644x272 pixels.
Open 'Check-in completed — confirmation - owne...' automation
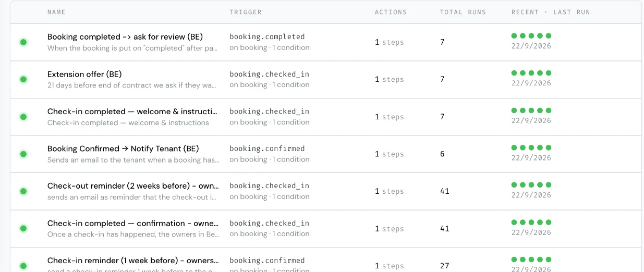(133, 223)
